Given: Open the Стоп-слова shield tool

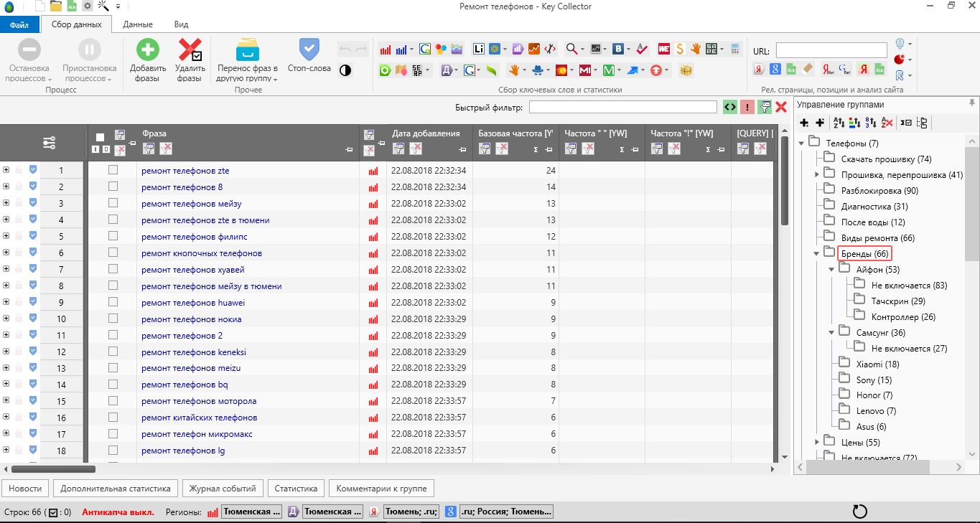Looking at the screenshot, I should coord(309,50).
